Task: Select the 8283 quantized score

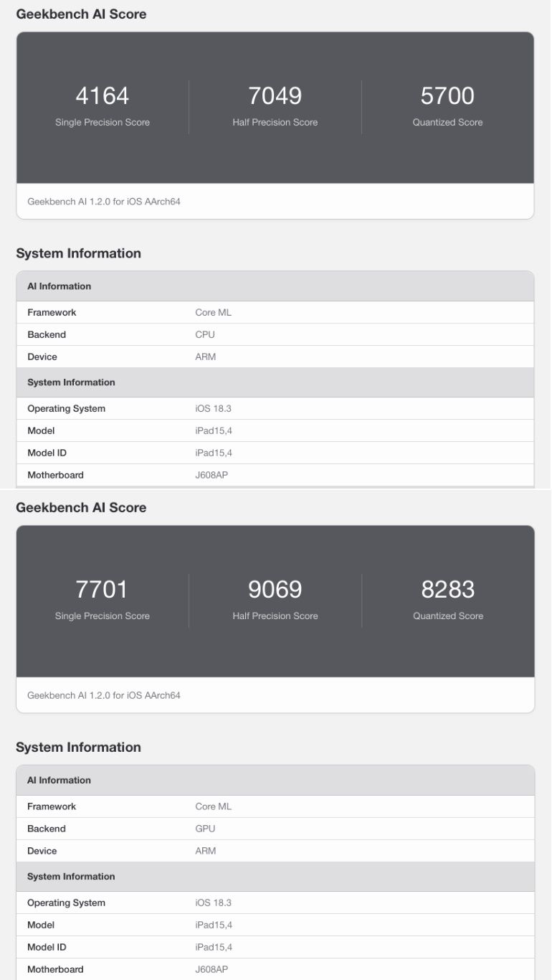Action: pyautogui.click(x=447, y=589)
